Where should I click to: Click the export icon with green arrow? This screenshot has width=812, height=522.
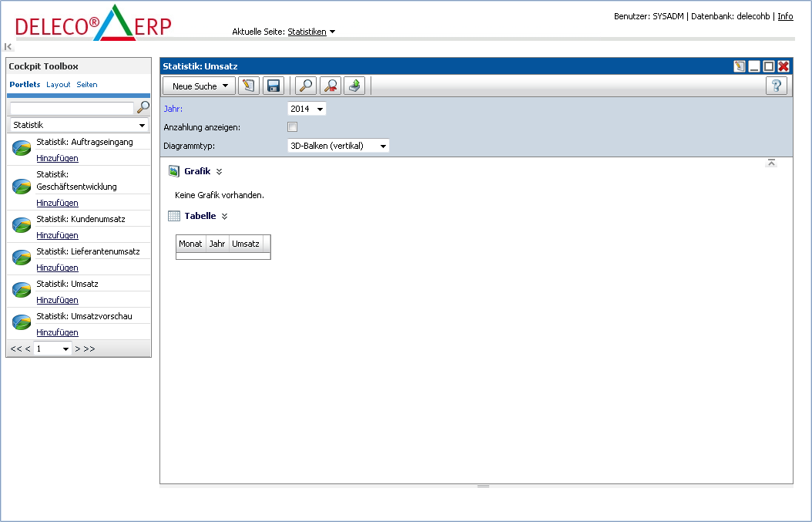354,86
